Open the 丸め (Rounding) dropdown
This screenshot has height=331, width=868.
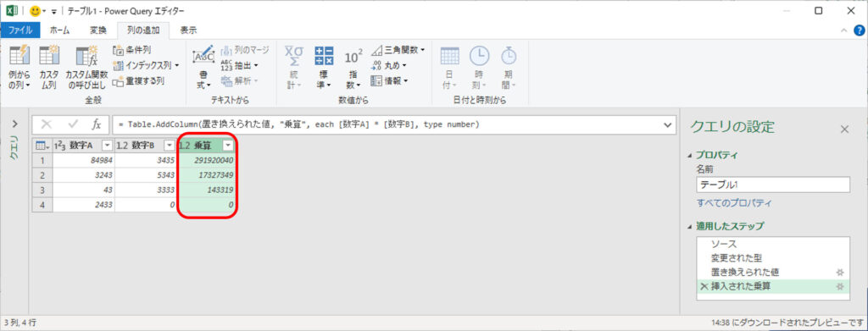pos(388,66)
